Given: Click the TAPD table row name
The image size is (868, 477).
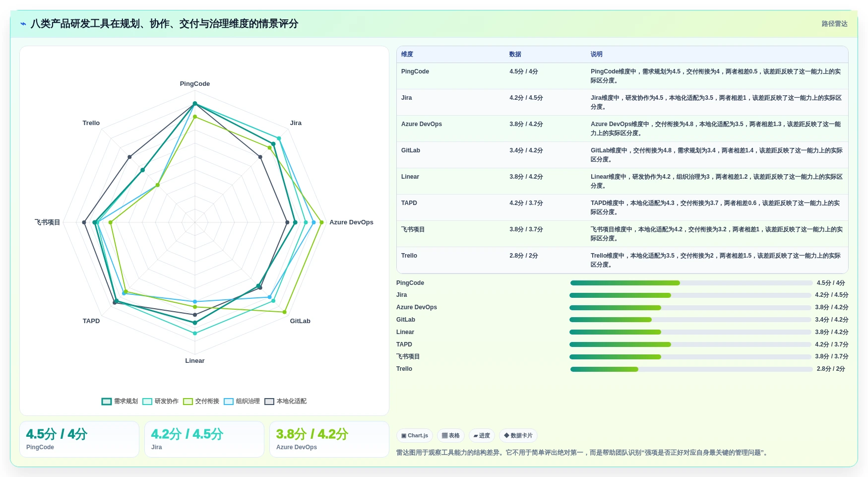Looking at the screenshot, I should click(409, 203).
